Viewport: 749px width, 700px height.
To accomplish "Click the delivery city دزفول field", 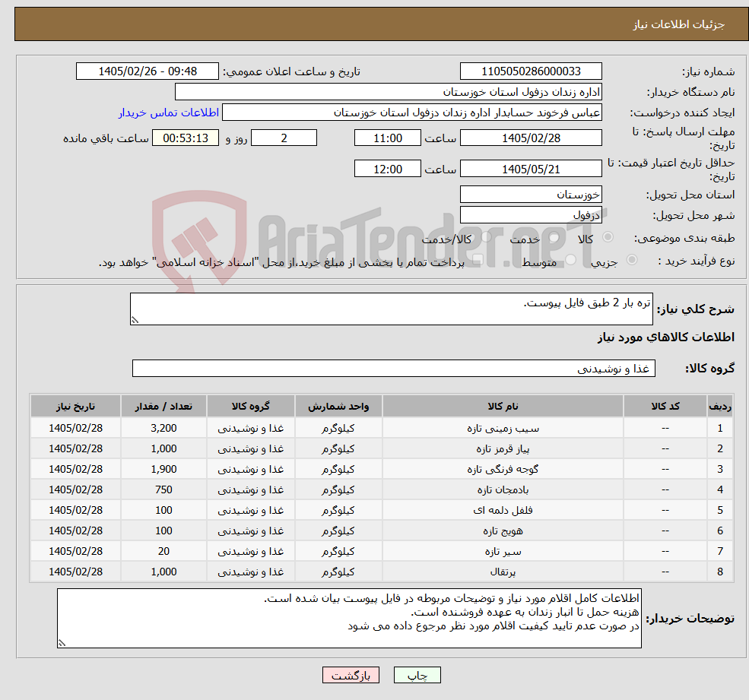I will [531, 215].
